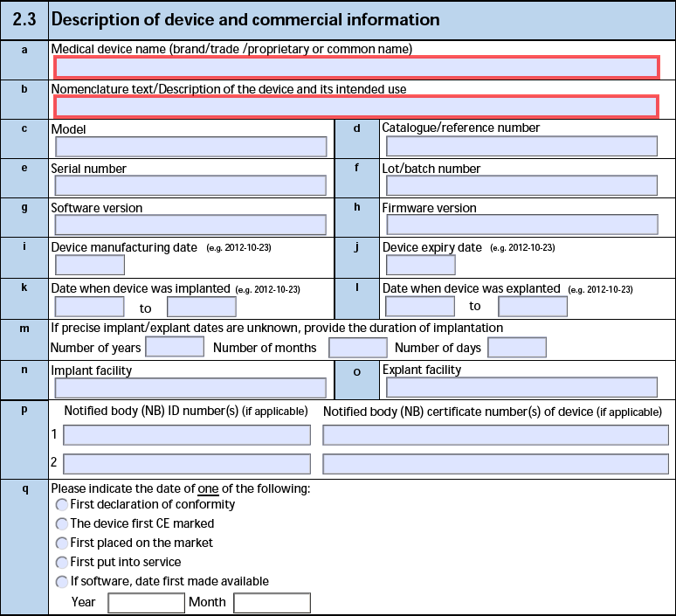This screenshot has height=616, width=676.
Task: Click the Device expiry date field
Action: click(x=421, y=265)
